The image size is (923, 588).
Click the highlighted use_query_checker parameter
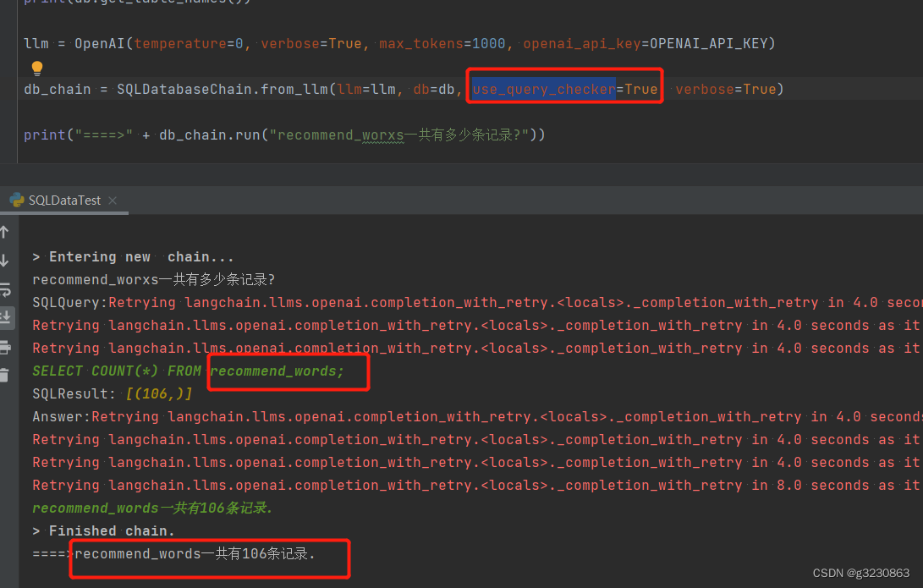click(x=541, y=88)
